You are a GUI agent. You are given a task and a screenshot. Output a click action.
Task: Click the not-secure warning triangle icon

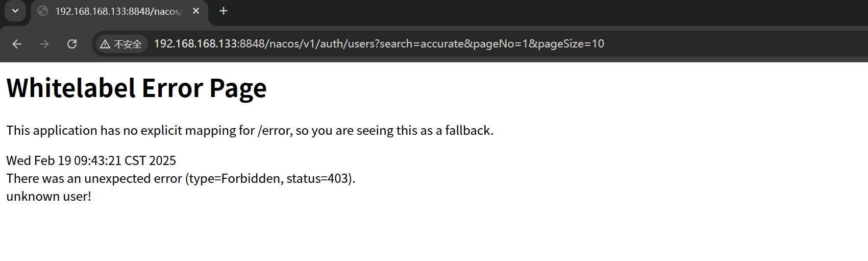coord(105,44)
